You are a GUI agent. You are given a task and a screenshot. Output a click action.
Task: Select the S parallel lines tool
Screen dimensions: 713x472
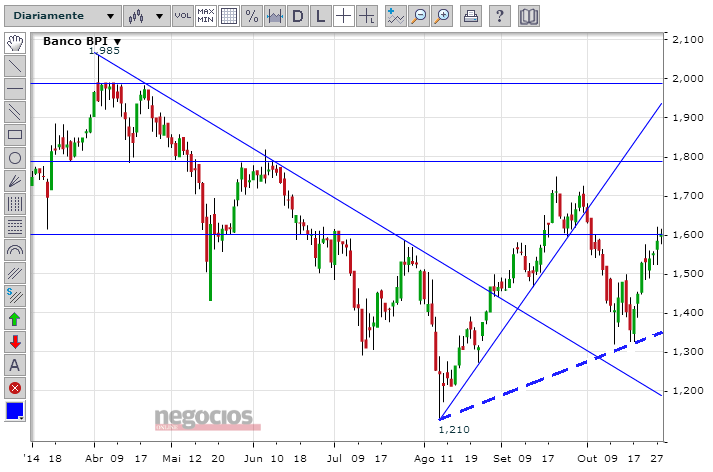coord(15,296)
